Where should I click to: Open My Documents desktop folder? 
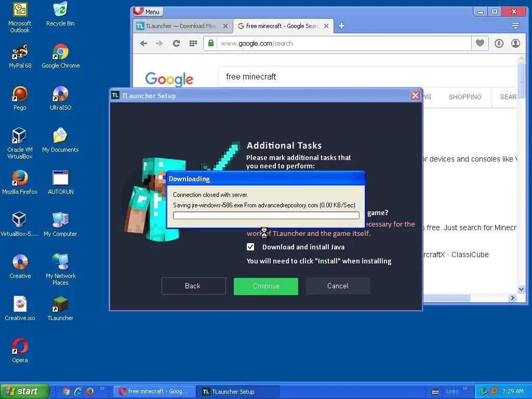[60, 140]
